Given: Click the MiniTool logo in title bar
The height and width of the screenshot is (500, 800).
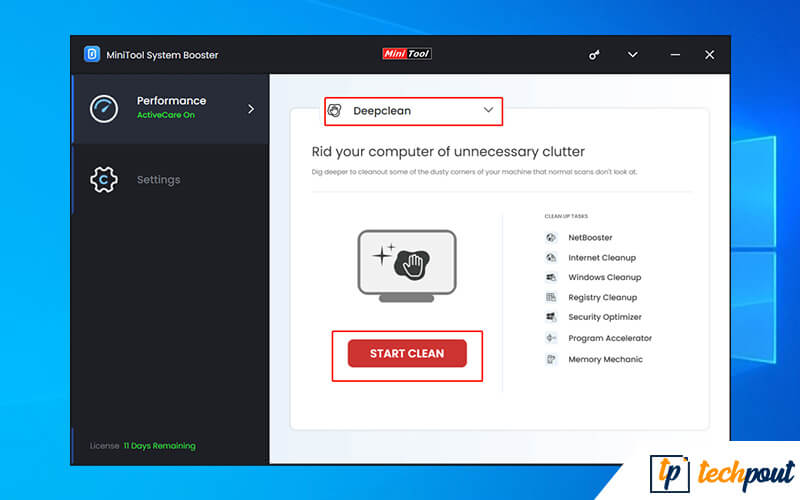Looking at the screenshot, I should pos(407,54).
